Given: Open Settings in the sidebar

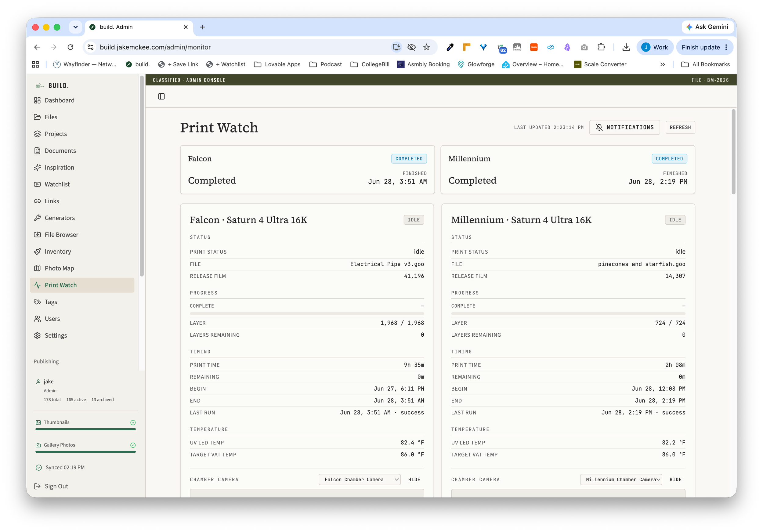Looking at the screenshot, I should pos(50,335).
